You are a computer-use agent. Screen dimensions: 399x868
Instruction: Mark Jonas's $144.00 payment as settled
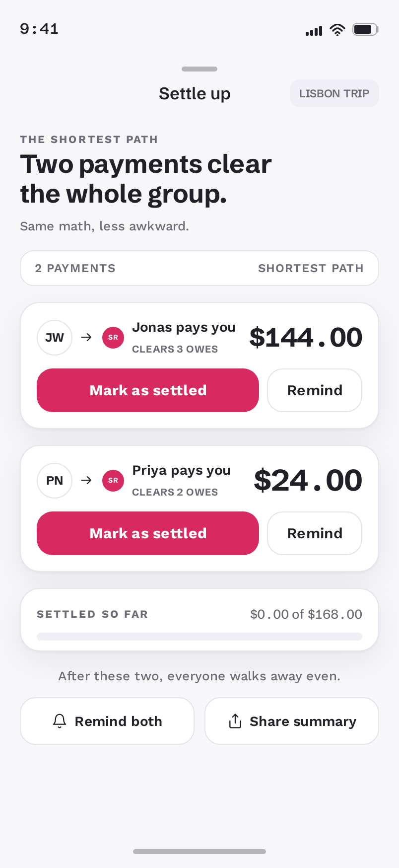(148, 390)
